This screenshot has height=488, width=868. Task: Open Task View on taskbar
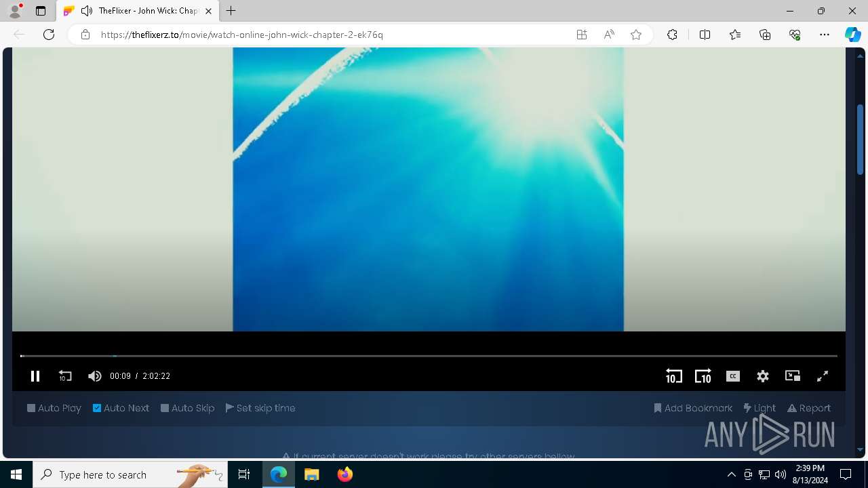244,474
